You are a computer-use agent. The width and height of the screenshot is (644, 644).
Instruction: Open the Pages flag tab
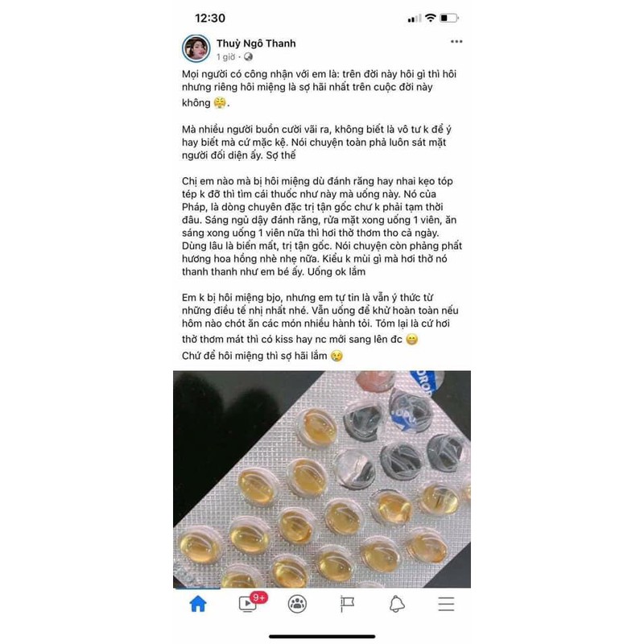click(x=347, y=604)
